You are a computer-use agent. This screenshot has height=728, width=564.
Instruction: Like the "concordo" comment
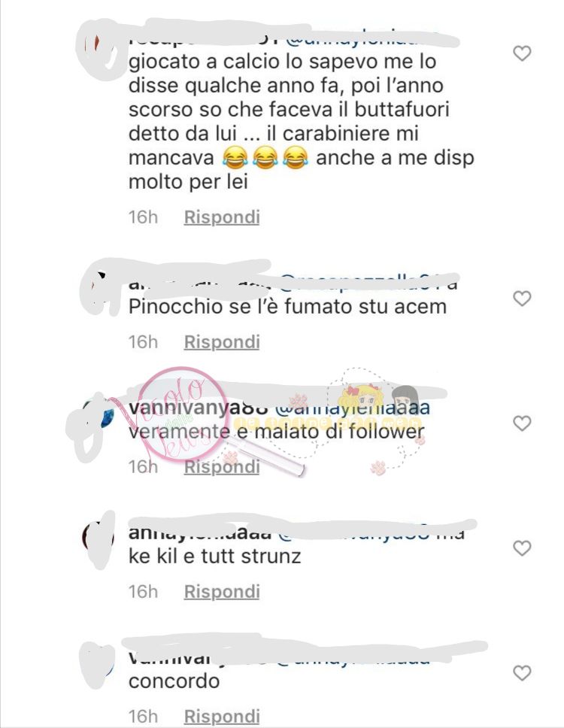pyautogui.click(x=522, y=673)
